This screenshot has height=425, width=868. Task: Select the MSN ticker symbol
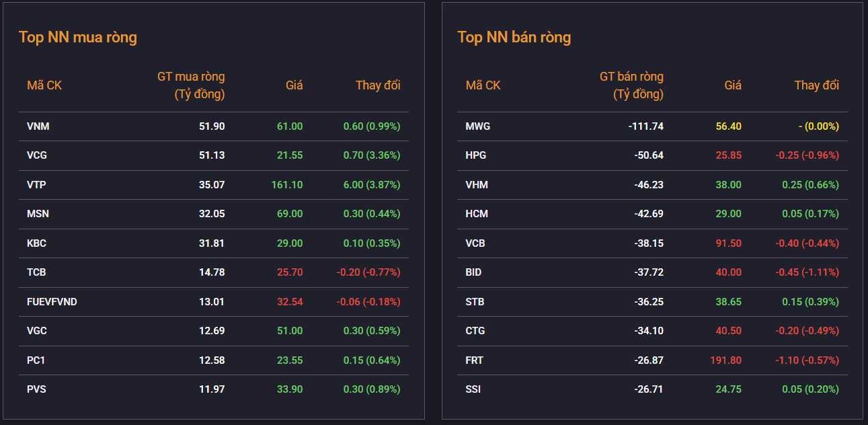[38, 214]
